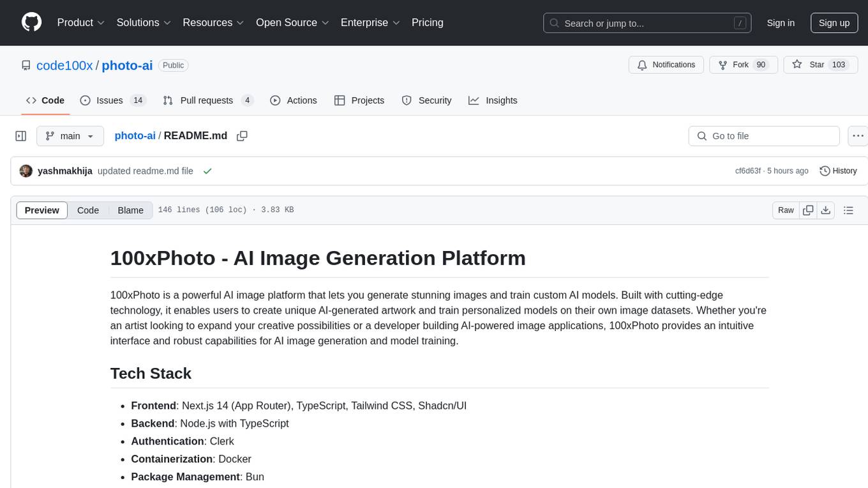The width and height of the screenshot is (868, 488).
Task: Switch to the Security tab
Action: tap(426, 100)
